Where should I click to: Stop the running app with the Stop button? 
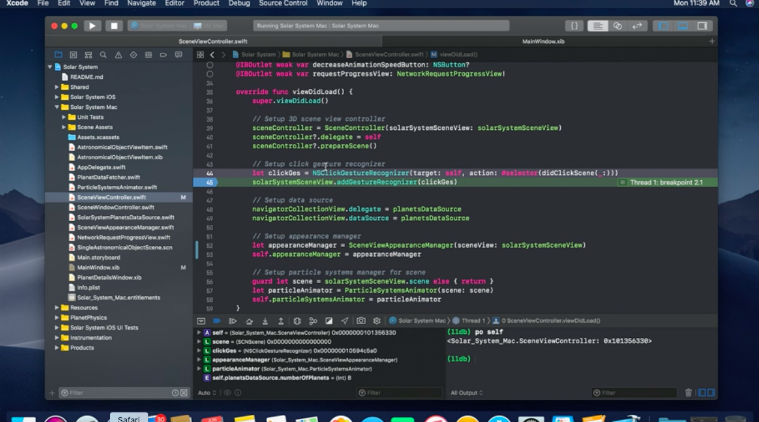click(114, 26)
